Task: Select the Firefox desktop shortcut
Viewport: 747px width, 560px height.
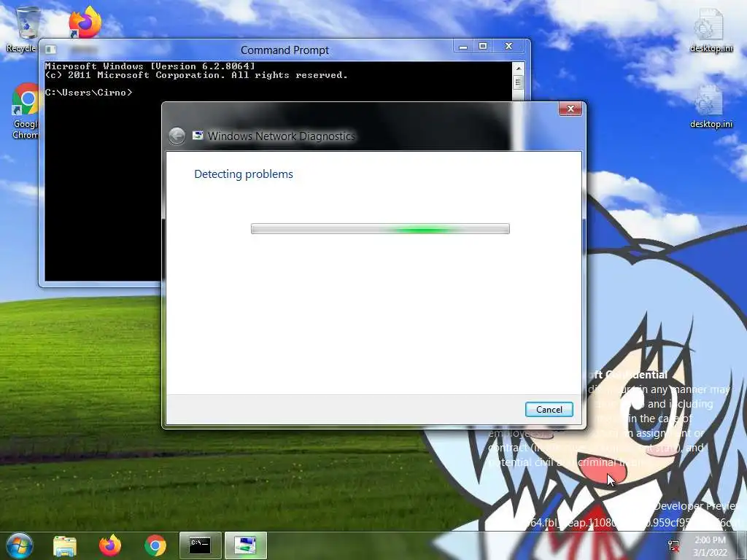Action: coord(85,22)
